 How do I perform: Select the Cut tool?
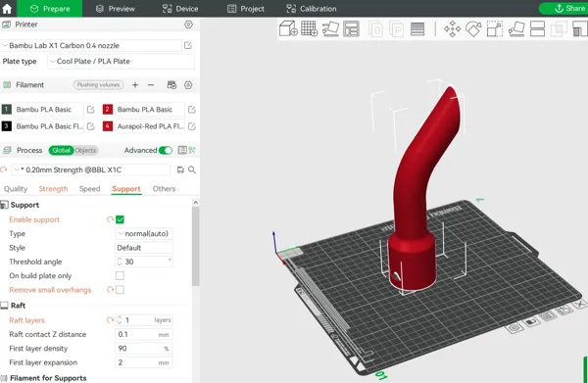[537, 28]
